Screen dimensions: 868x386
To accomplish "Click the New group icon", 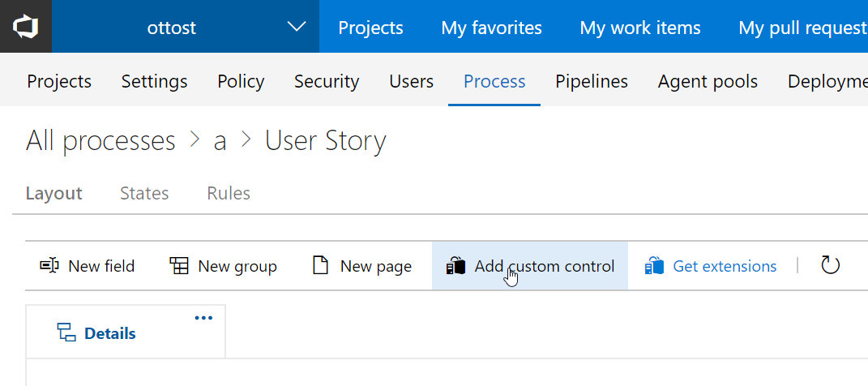I will coord(179,266).
